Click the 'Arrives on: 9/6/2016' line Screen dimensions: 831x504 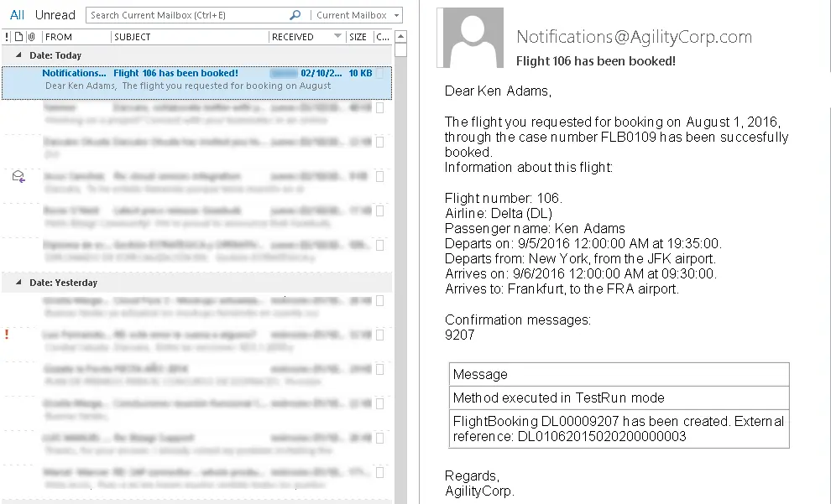[581, 273]
